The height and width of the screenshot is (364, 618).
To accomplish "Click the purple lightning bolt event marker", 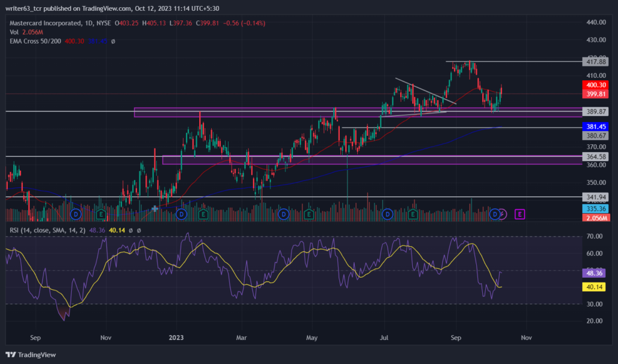I will (503, 214).
